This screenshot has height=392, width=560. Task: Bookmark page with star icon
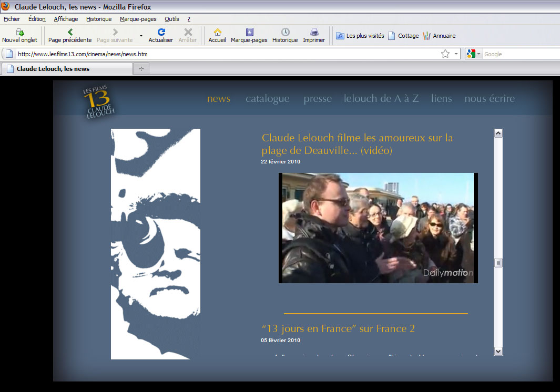tap(445, 54)
